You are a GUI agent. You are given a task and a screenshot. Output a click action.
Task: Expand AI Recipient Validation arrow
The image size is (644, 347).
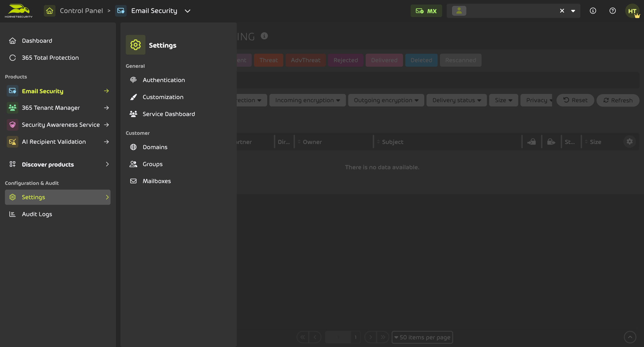coord(106,142)
